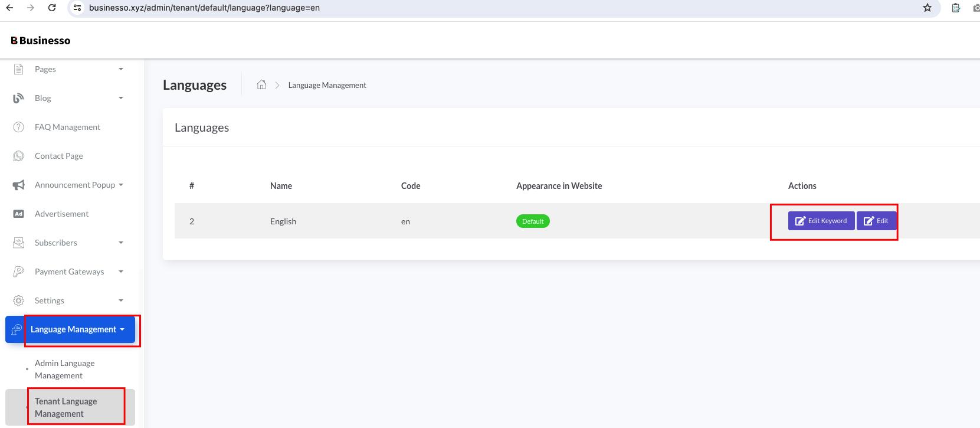
Task: Click the Payment Gateways PayPal icon
Action: [x=19, y=272]
